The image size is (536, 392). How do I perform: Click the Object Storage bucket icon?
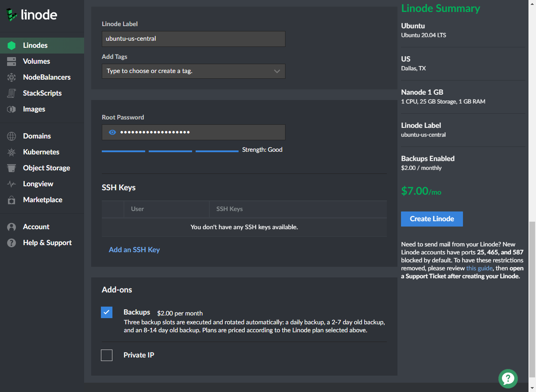(12, 168)
